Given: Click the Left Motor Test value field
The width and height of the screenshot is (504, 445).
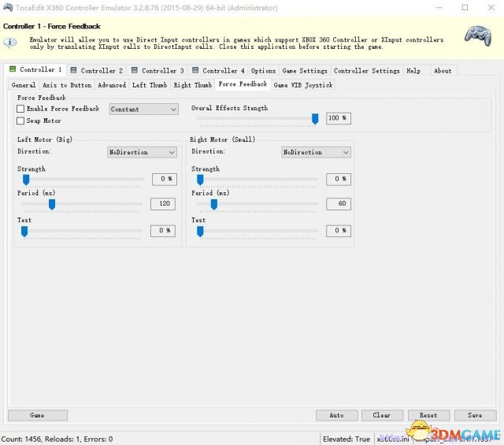Looking at the screenshot, I should 163,231.
